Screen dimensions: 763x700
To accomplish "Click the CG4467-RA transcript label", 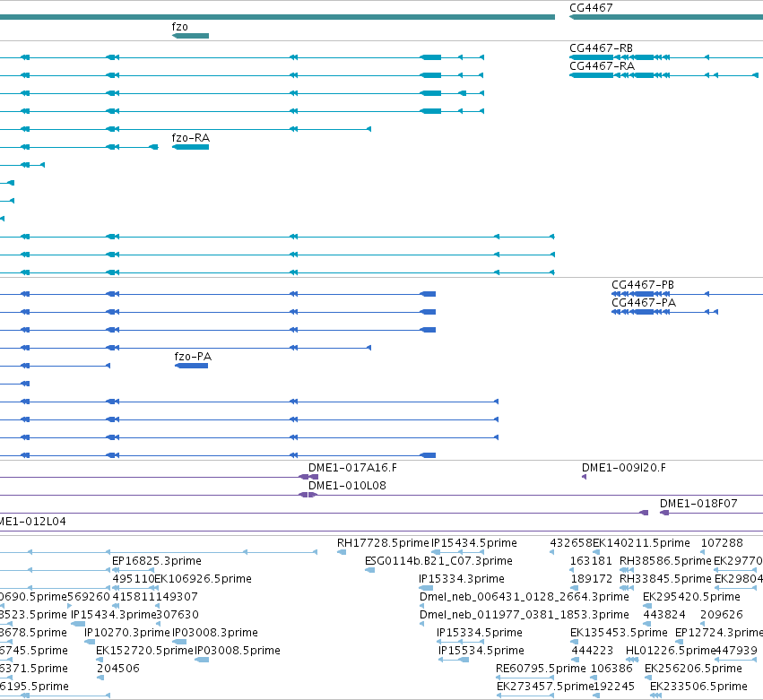I will [x=602, y=66].
